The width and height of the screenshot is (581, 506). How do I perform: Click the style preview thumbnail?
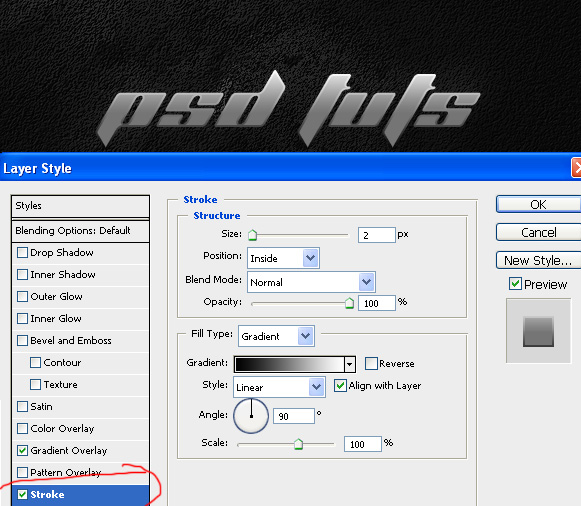(x=538, y=331)
